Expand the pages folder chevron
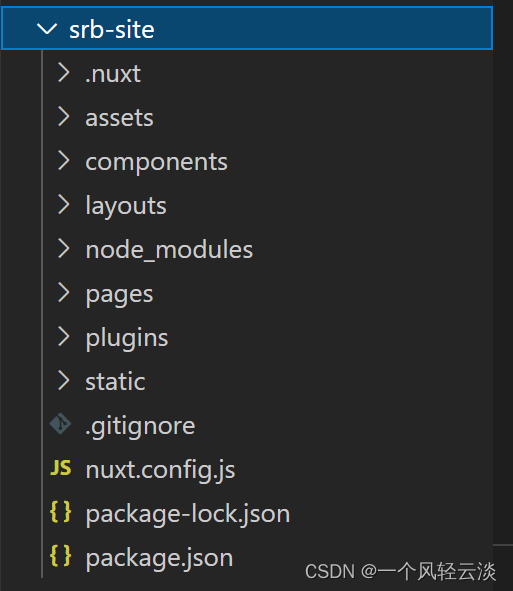This screenshot has height=591, width=513. [63, 293]
